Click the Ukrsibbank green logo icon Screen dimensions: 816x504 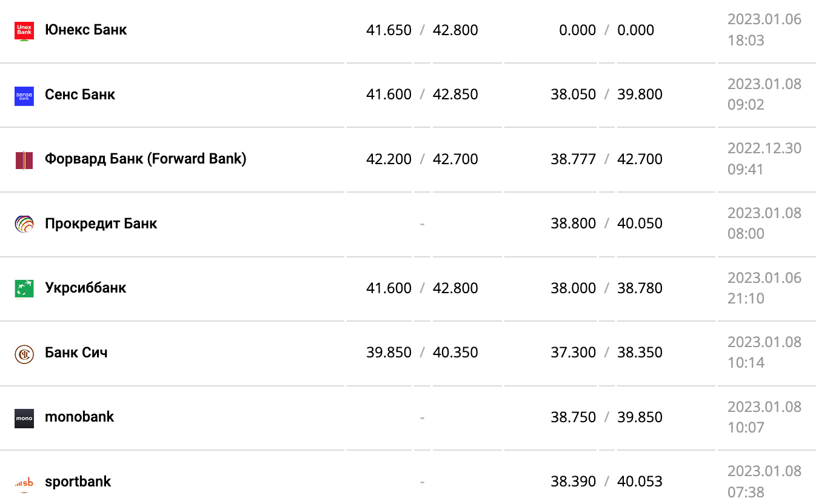(24, 289)
